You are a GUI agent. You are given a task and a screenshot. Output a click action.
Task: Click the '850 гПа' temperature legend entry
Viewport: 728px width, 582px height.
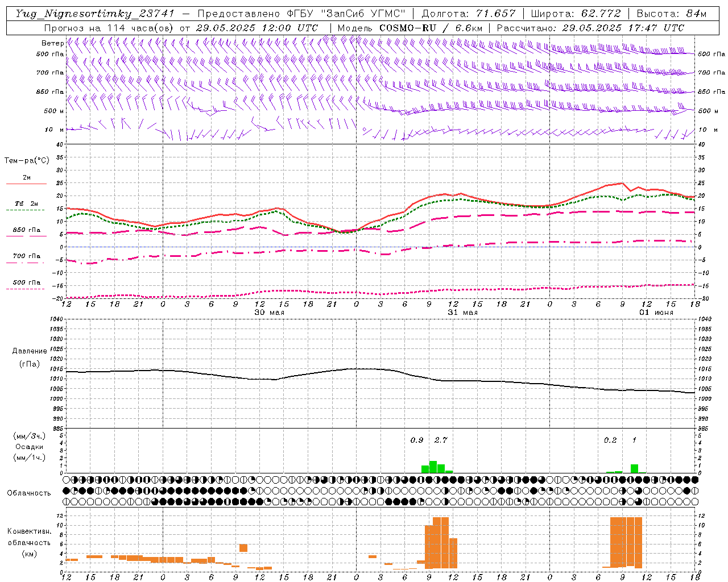click(x=27, y=230)
